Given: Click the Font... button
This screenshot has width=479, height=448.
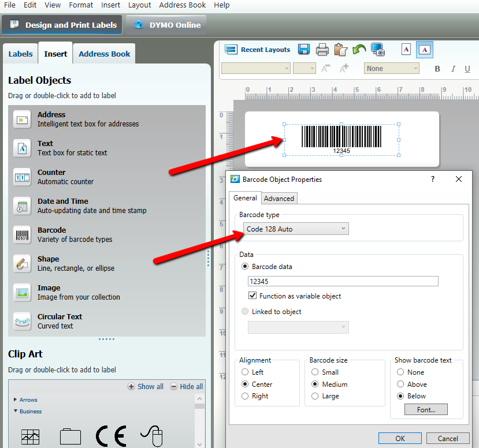Looking at the screenshot, I should [x=426, y=409].
